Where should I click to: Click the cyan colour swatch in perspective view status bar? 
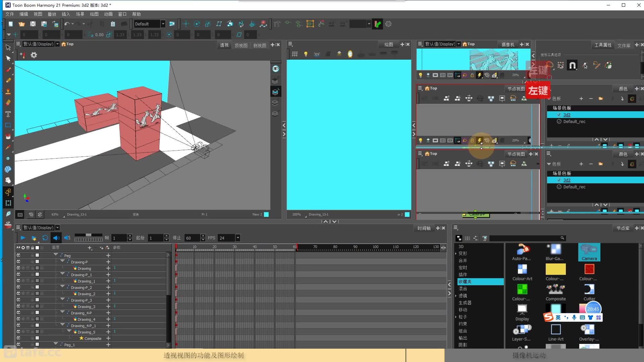[266, 215]
